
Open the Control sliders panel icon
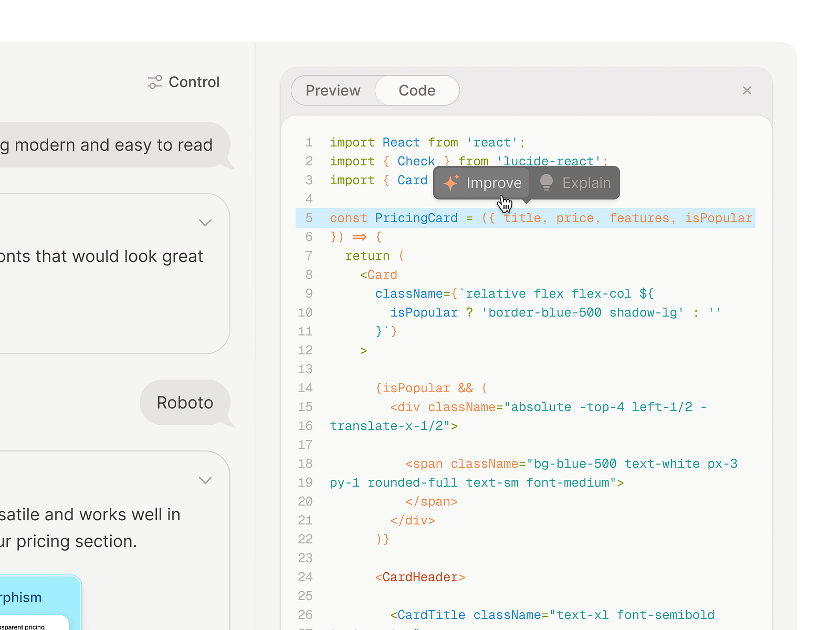point(154,82)
